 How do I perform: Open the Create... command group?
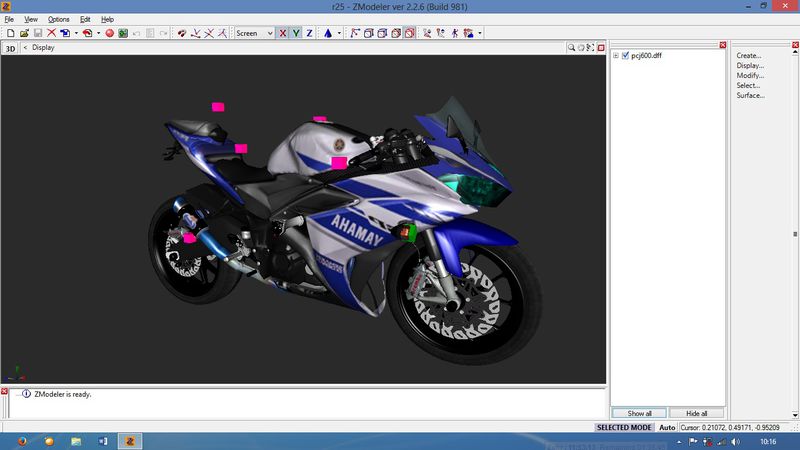[x=748, y=56]
